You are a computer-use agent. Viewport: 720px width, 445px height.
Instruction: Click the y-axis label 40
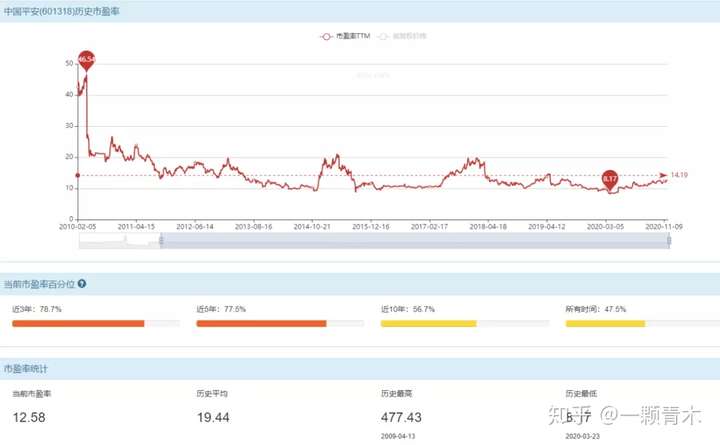[69, 95]
